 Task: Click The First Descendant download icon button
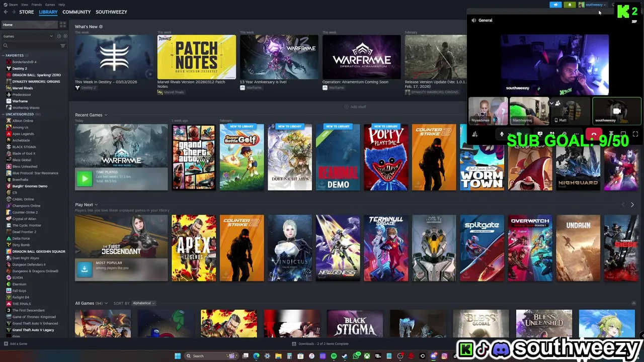85,269
